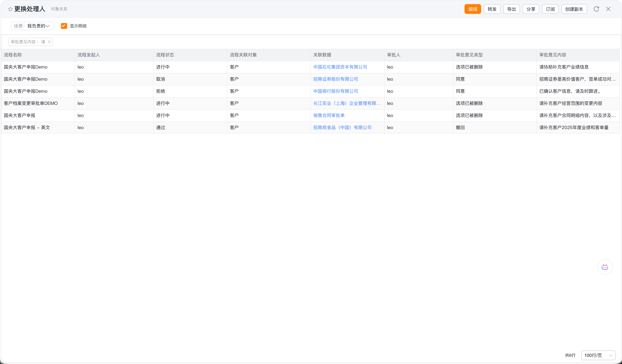This screenshot has width=622, height=364.
Task: Open link 长江实业（上海）企业管理有限
Action: [347, 103]
